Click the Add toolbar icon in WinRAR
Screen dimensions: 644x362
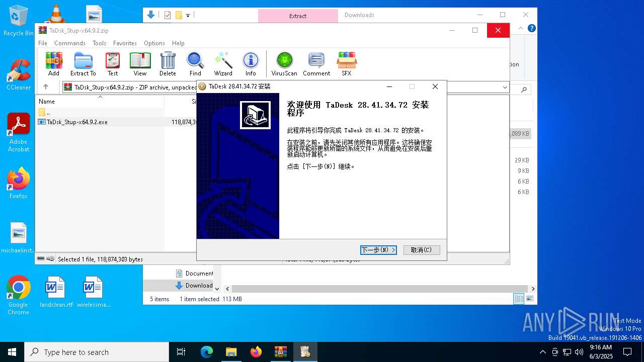(54, 64)
